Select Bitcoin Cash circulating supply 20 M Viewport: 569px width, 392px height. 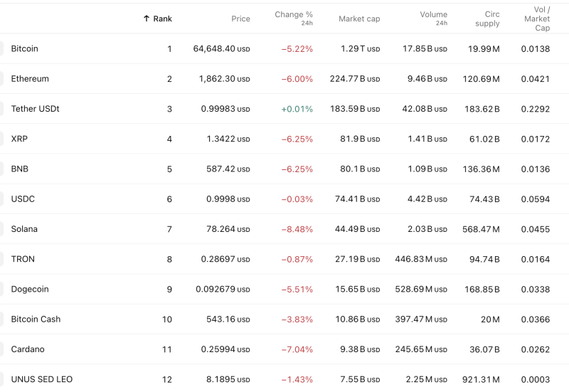[x=490, y=319]
